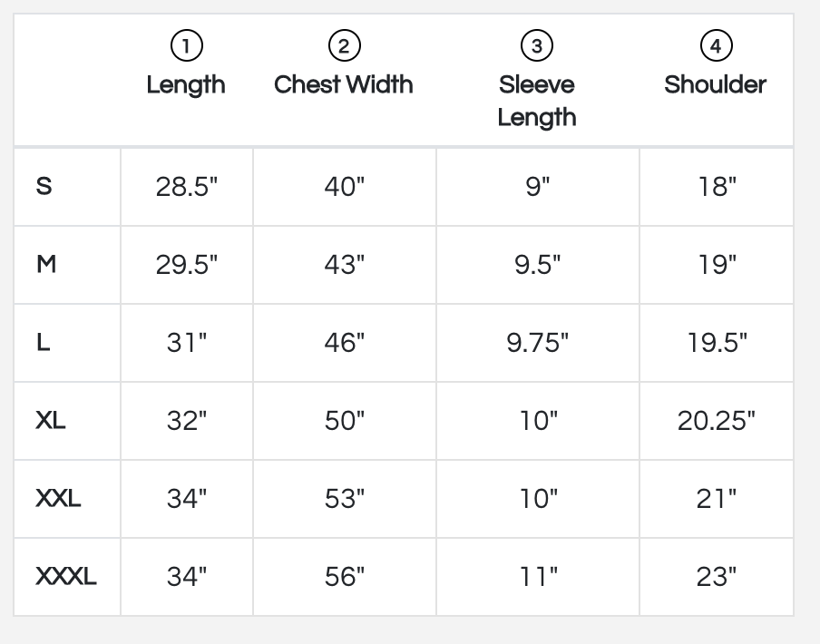Click the XL size row label
Image resolution: width=820 pixels, height=644 pixels.
[51, 421]
